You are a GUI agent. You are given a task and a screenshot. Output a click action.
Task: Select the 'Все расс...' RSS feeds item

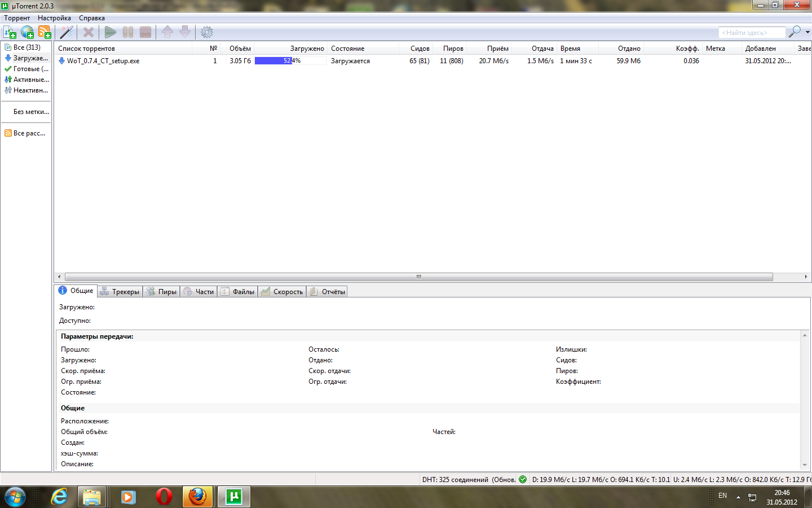click(x=26, y=133)
